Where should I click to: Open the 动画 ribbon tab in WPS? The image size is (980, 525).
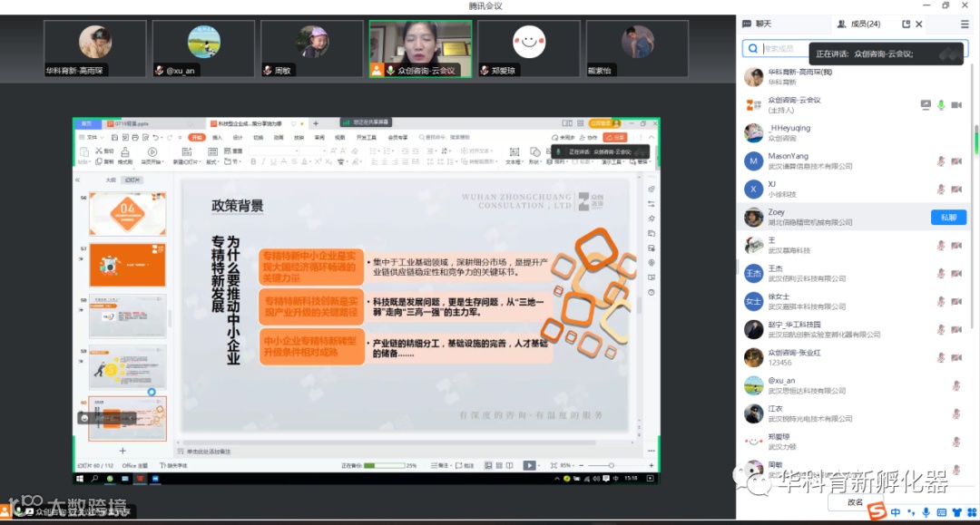click(x=279, y=137)
